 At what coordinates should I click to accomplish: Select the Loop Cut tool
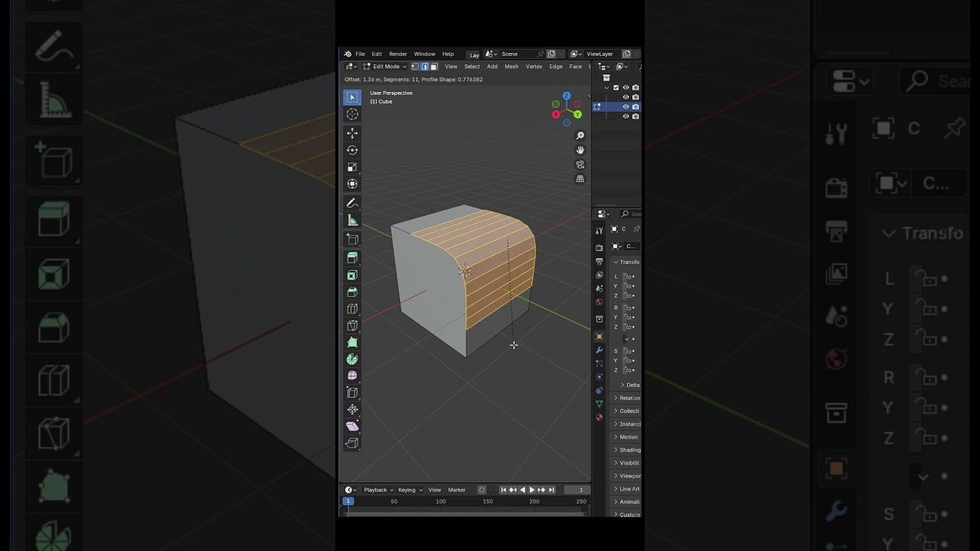point(352,308)
